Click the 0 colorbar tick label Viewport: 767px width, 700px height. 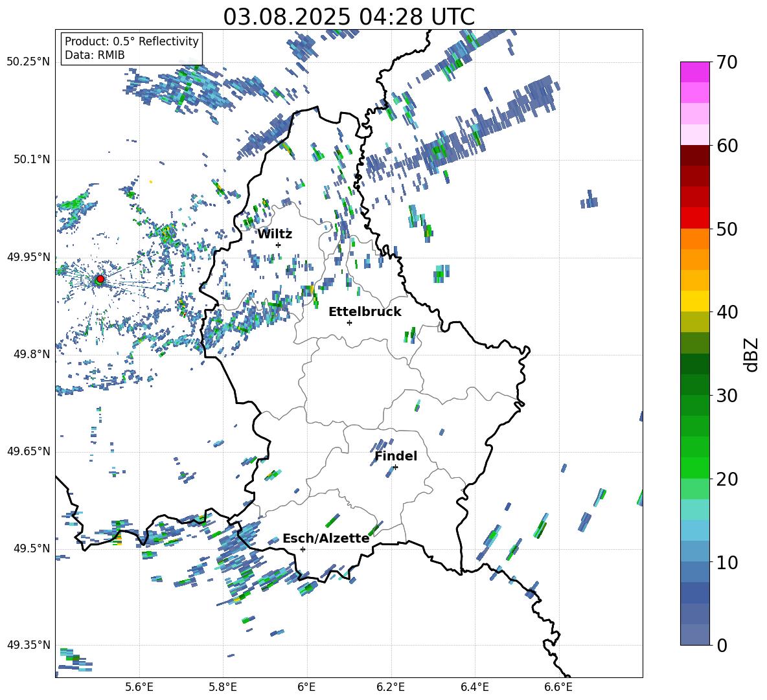(x=722, y=645)
